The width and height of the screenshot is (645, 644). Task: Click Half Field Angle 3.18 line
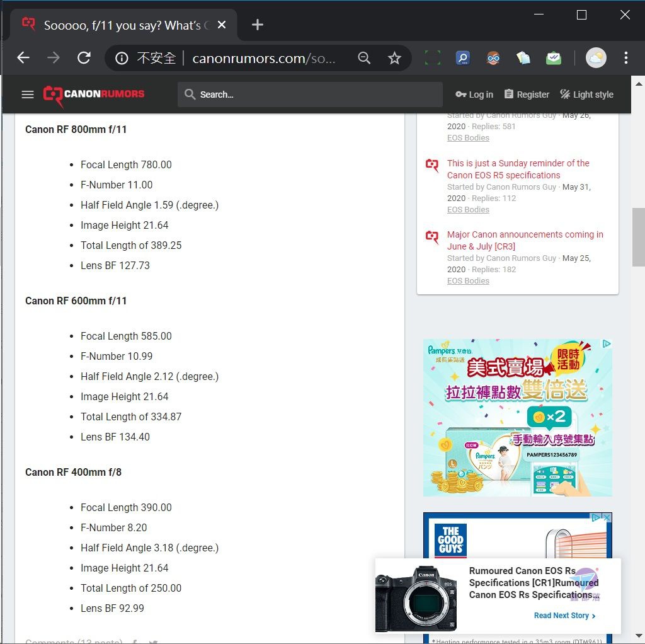pyautogui.click(x=149, y=548)
